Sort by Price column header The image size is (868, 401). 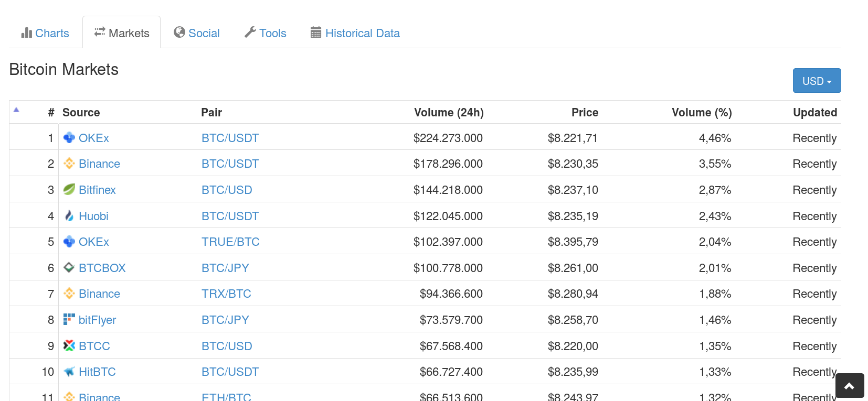tap(585, 112)
